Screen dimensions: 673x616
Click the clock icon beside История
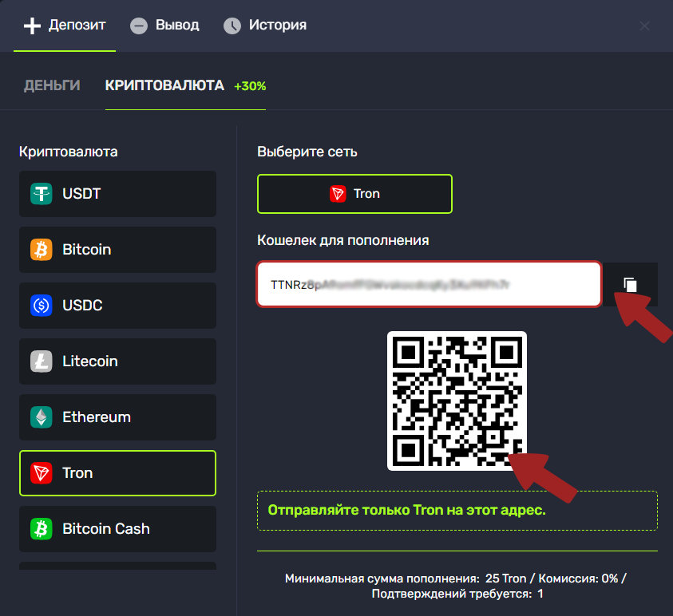(232, 26)
